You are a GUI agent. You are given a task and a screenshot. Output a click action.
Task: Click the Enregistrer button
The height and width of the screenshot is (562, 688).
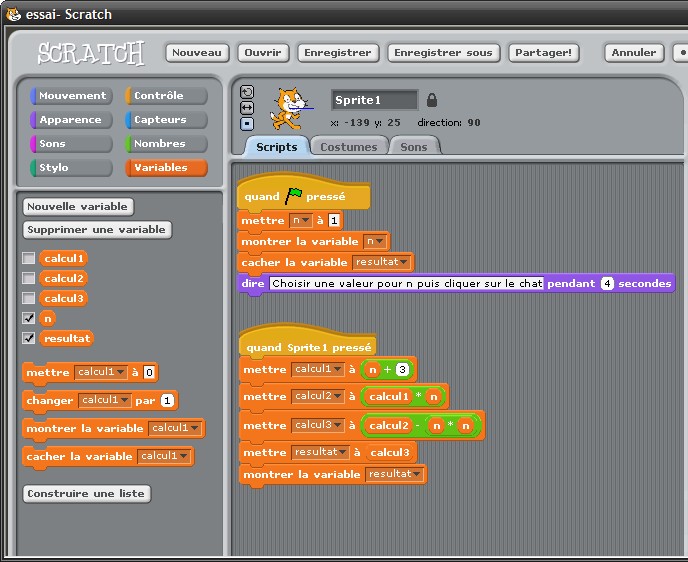coord(338,53)
